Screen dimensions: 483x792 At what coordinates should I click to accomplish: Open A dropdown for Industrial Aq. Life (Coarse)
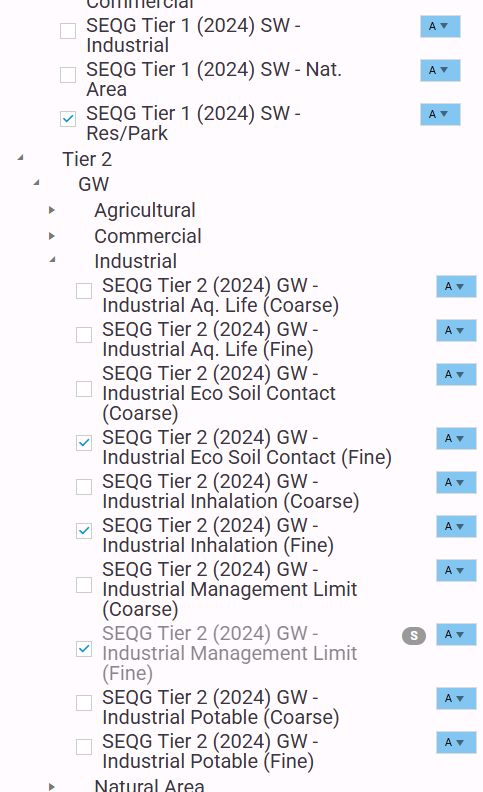click(456, 286)
